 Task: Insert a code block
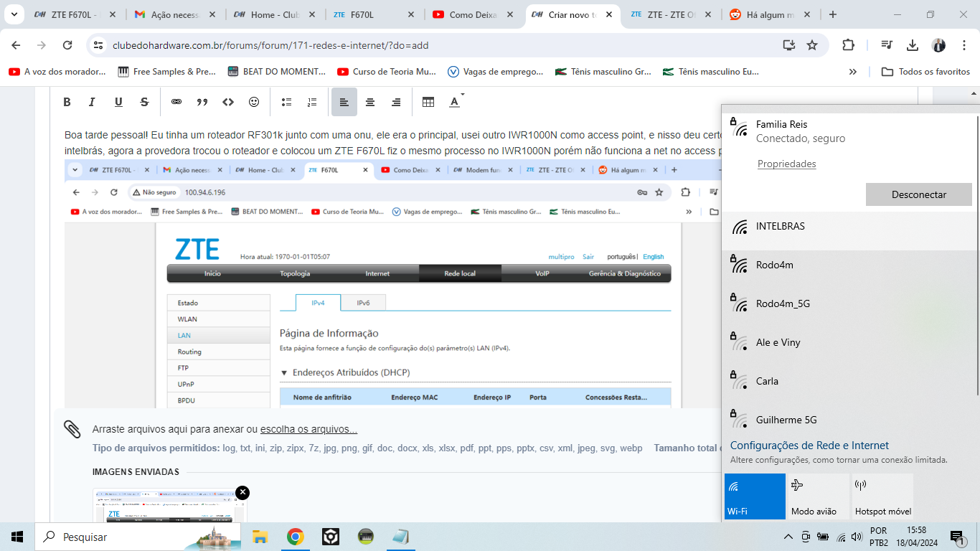pyautogui.click(x=228, y=102)
